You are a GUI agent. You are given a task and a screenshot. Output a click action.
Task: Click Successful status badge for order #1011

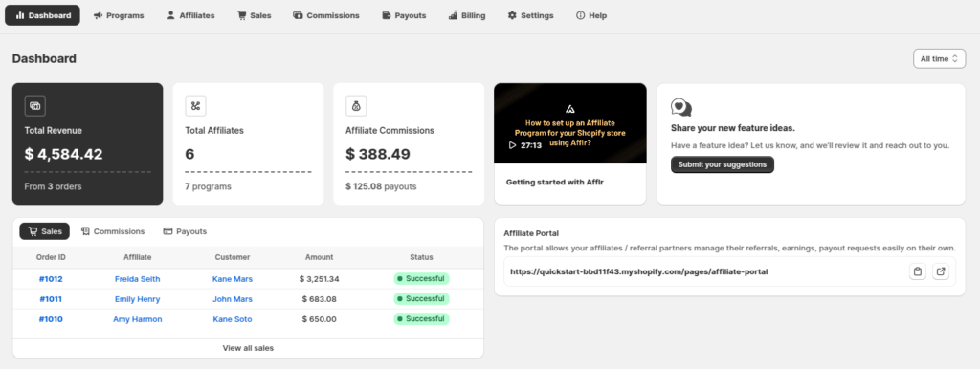pos(421,298)
